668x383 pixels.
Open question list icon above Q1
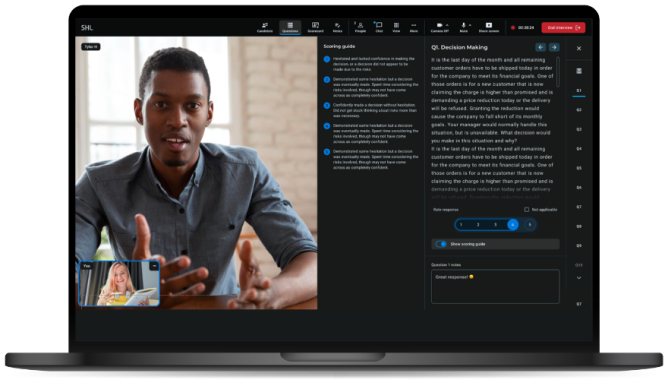tap(579, 71)
